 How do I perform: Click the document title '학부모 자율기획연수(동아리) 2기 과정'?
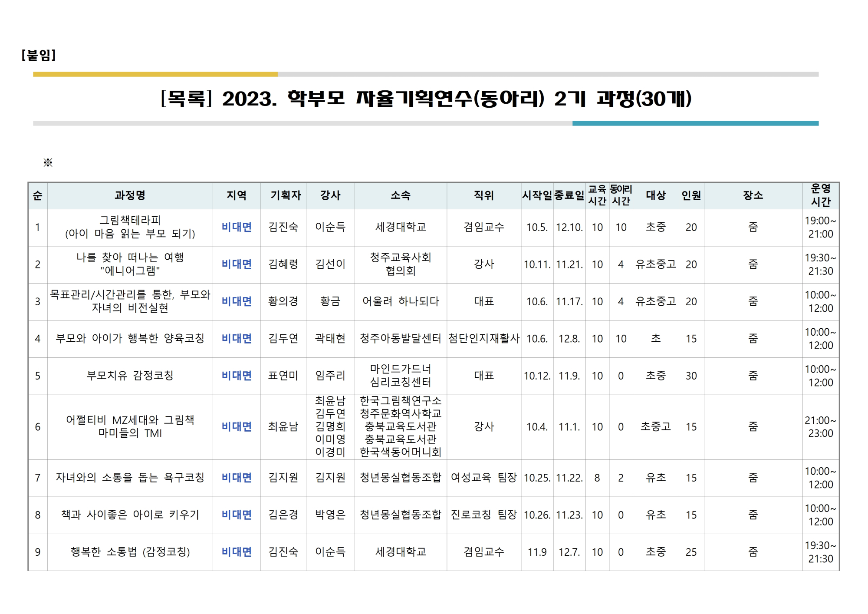(x=490, y=99)
